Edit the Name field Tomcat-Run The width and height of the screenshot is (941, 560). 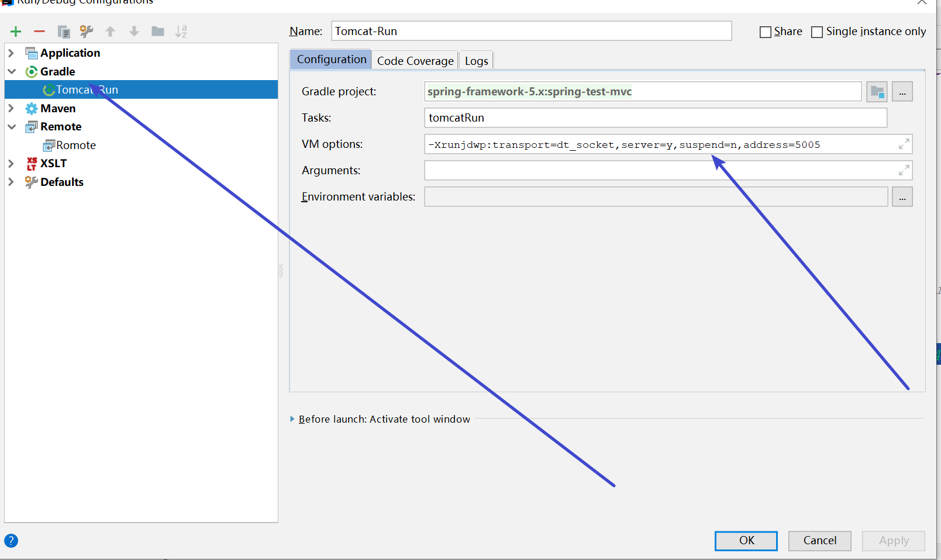tap(532, 31)
